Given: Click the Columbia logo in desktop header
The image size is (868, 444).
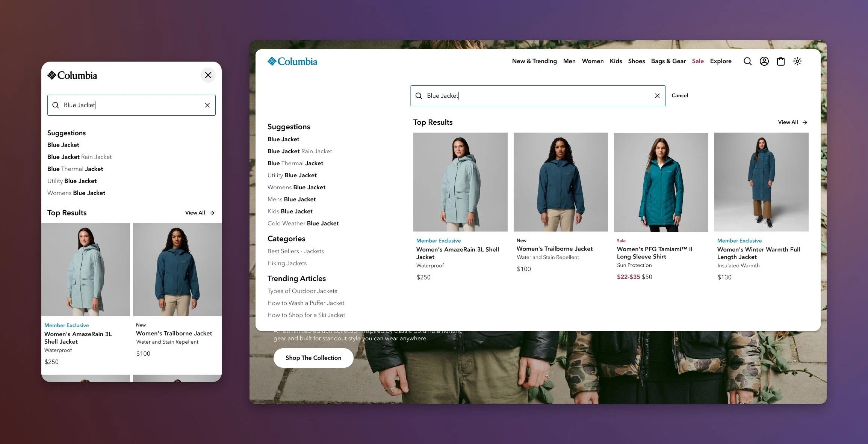Looking at the screenshot, I should click(292, 61).
